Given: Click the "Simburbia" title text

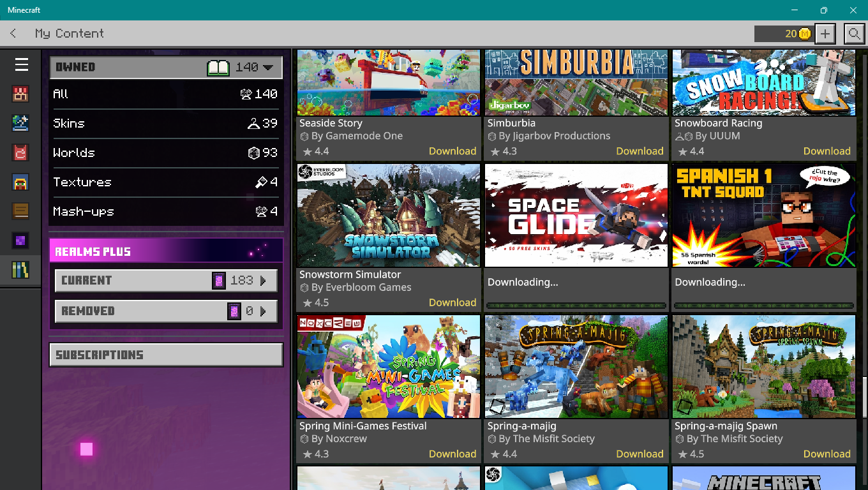Looking at the screenshot, I should (x=511, y=123).
